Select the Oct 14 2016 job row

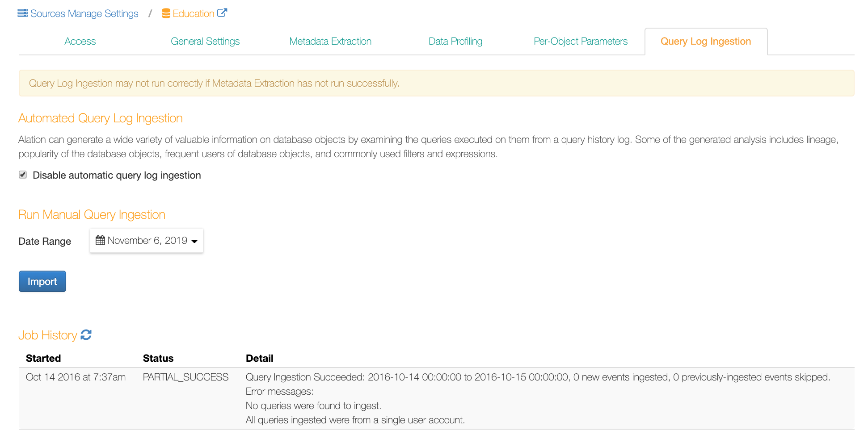tap(436, 398)
